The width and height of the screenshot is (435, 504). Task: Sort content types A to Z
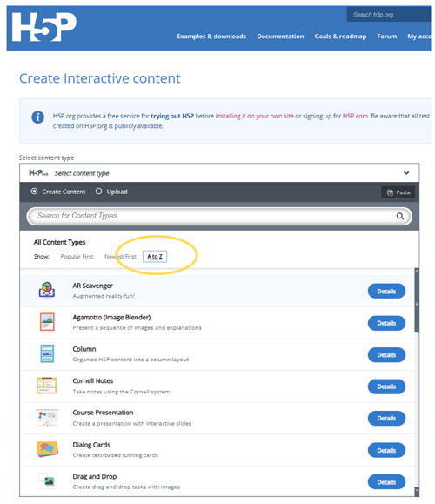(155, 257)
